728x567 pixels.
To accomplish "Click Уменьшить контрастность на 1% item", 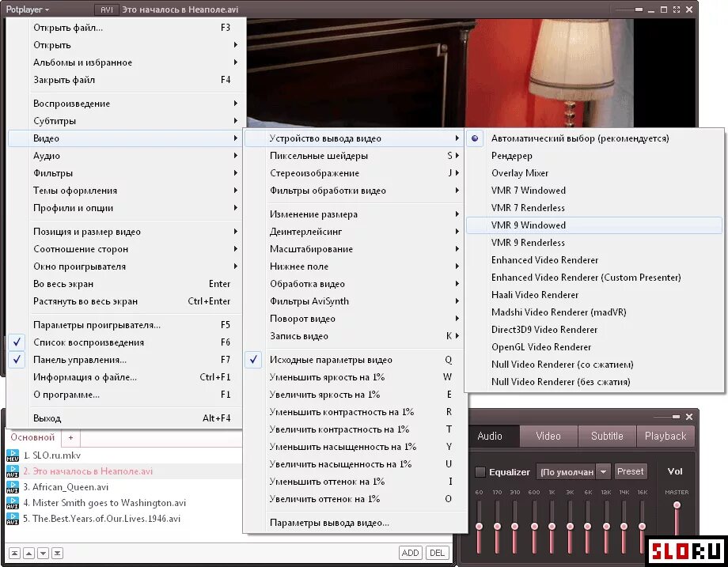I will click(355, 412).
